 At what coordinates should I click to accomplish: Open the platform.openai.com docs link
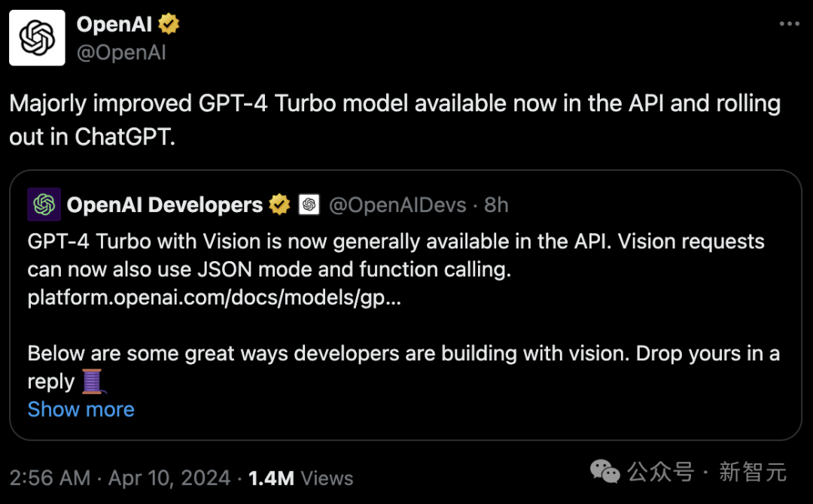tap(214, 297)
